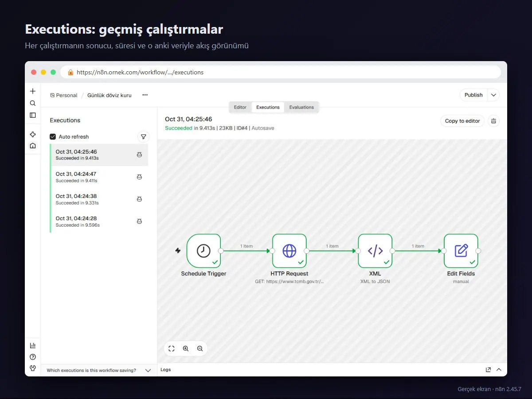Click the bottom sidebar icon under help

32,368
